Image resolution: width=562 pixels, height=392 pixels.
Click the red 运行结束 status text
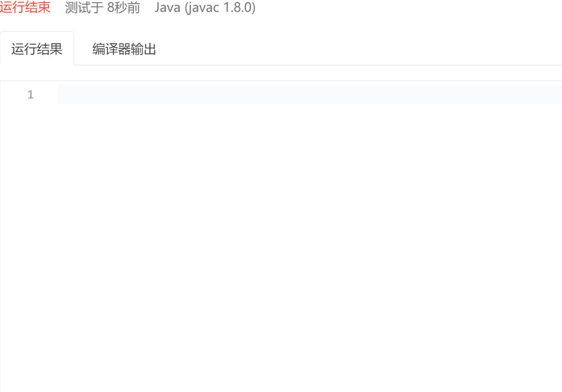click(x=25, y=8)
